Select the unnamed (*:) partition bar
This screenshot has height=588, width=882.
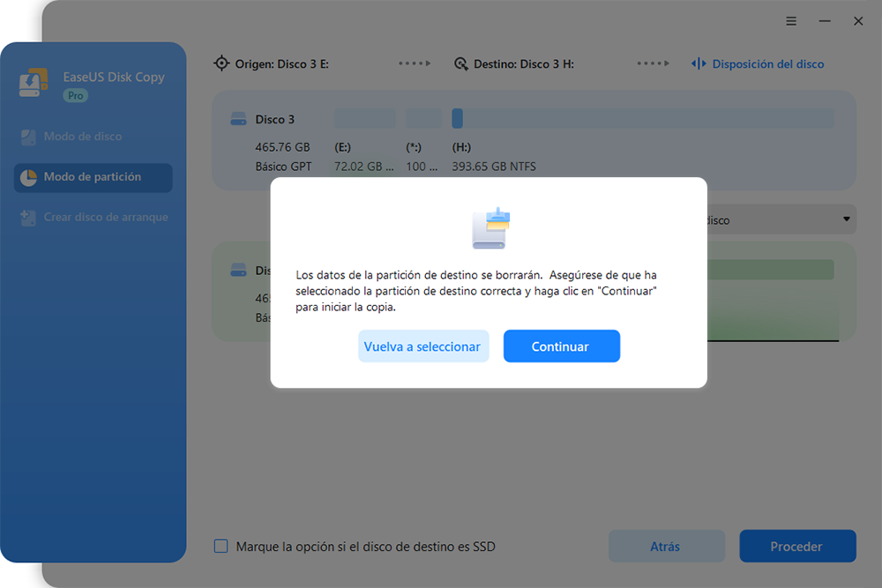423,119
